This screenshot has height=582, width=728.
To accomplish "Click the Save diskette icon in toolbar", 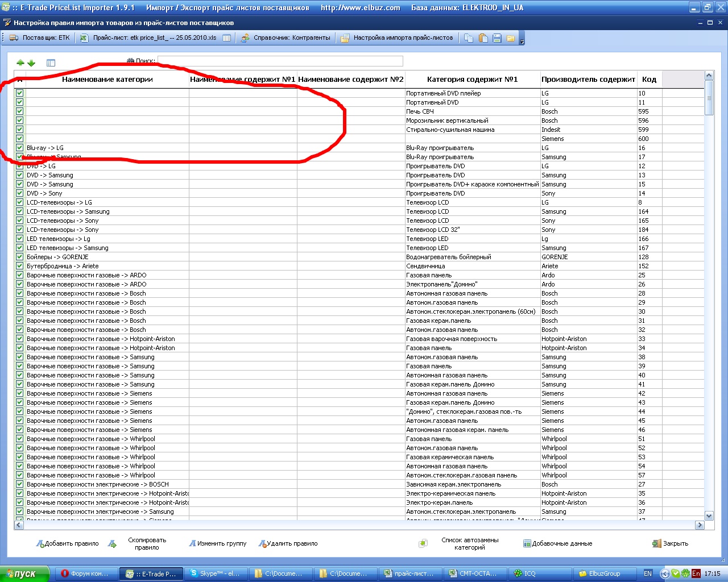I will (x=497, y=38).
